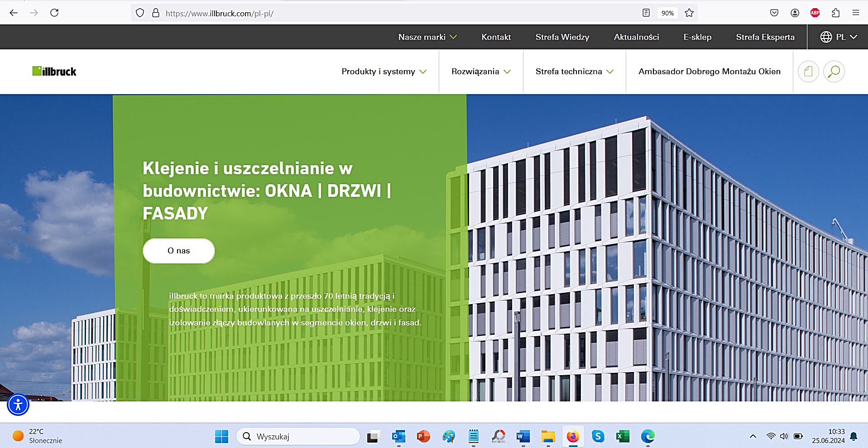Screen dimensions: 868x448
Task: Go to the E-sklep menu item
Action: 697,37
